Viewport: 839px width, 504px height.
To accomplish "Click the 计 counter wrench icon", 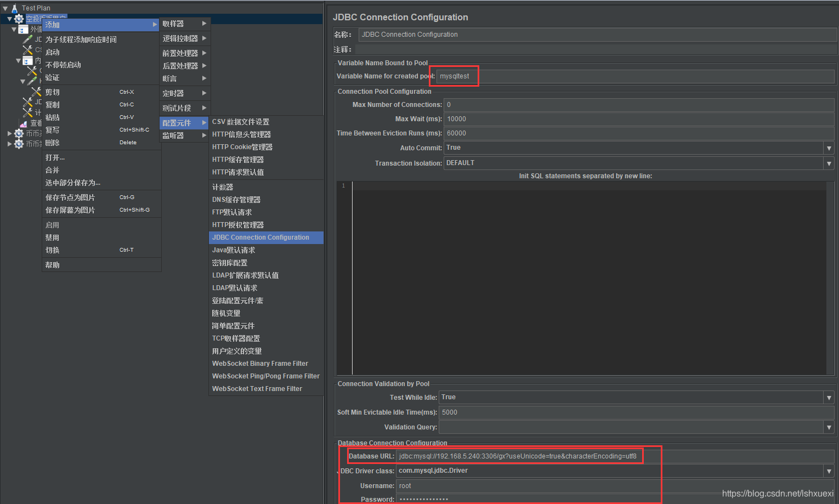I will pyautogui.click(x=27, y=112).
